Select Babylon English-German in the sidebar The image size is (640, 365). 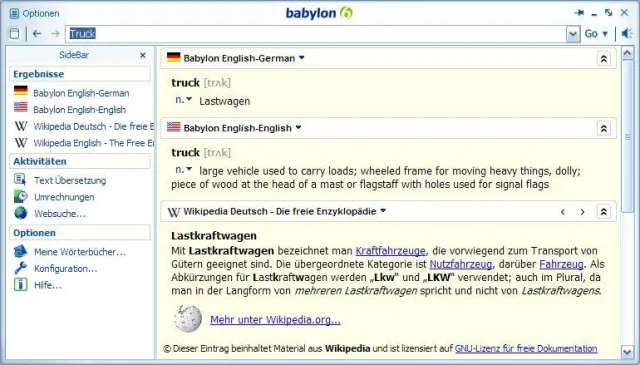point(81,93)
